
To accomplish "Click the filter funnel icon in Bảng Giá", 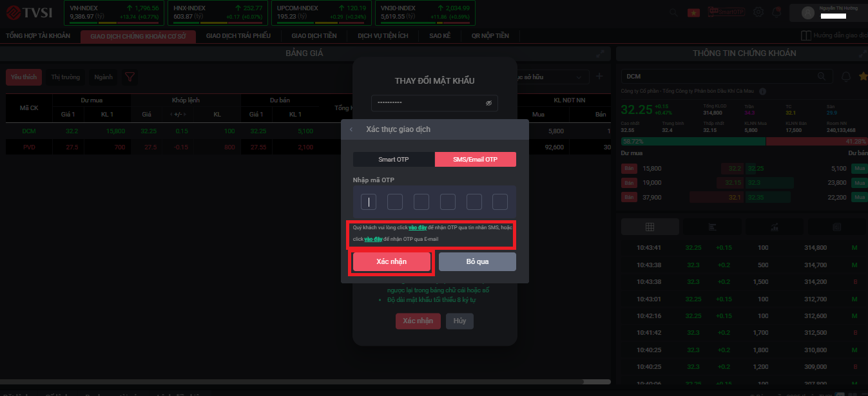I will 130,77.
